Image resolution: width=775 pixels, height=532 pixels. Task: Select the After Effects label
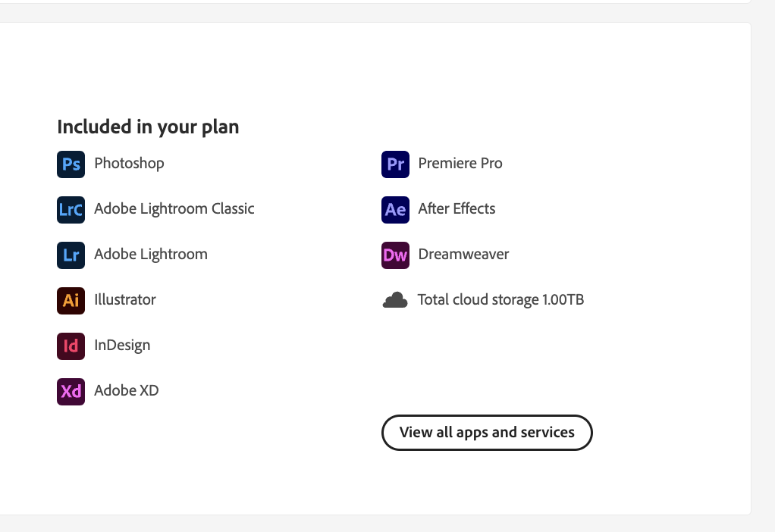coord(457,208)
